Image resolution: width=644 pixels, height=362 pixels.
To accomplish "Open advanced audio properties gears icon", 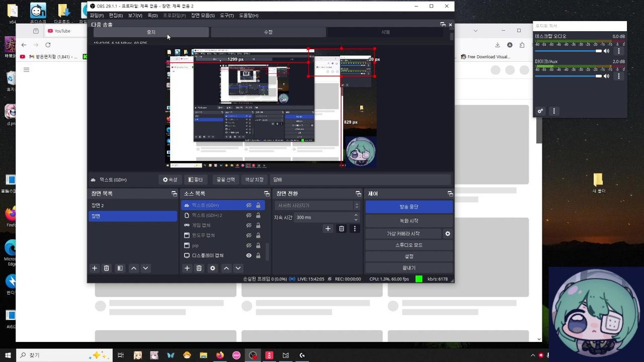I will 540,111.
